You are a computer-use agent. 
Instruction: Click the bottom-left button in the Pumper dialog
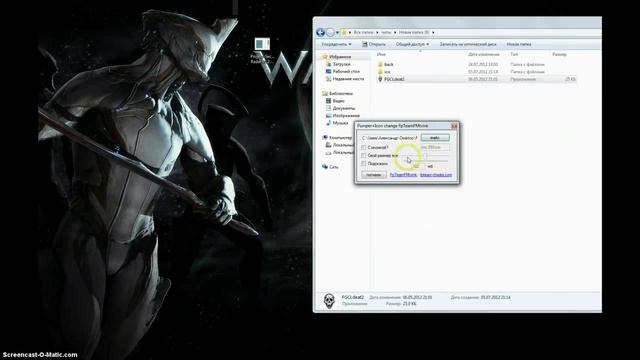373,175
